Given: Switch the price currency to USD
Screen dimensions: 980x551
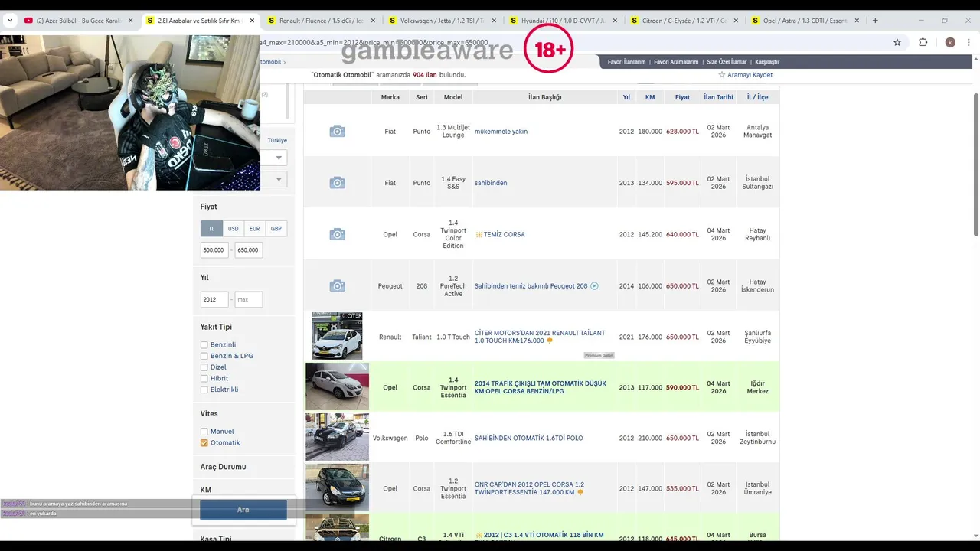Looking at the screenshot, I should (x=233, y=229).
